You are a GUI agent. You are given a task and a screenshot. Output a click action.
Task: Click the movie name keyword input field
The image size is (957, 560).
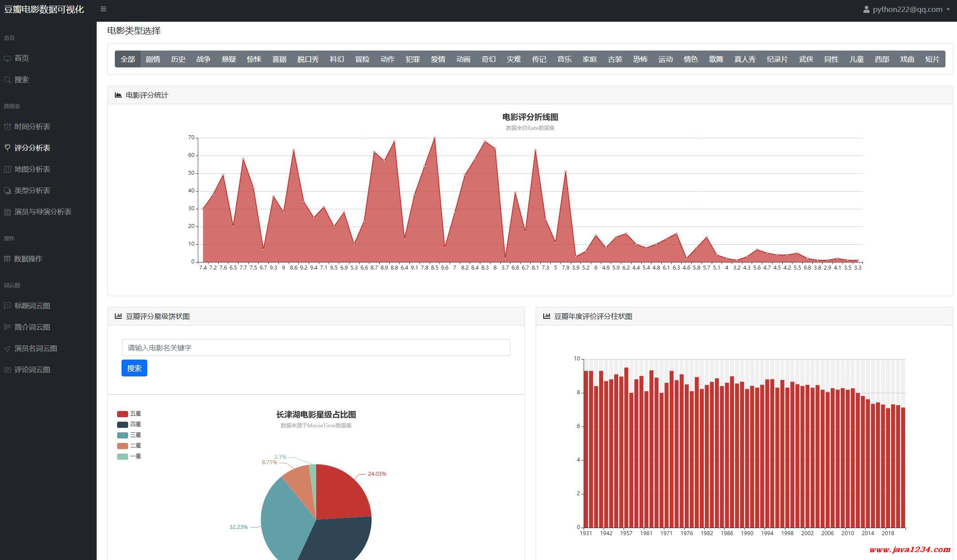316,348
